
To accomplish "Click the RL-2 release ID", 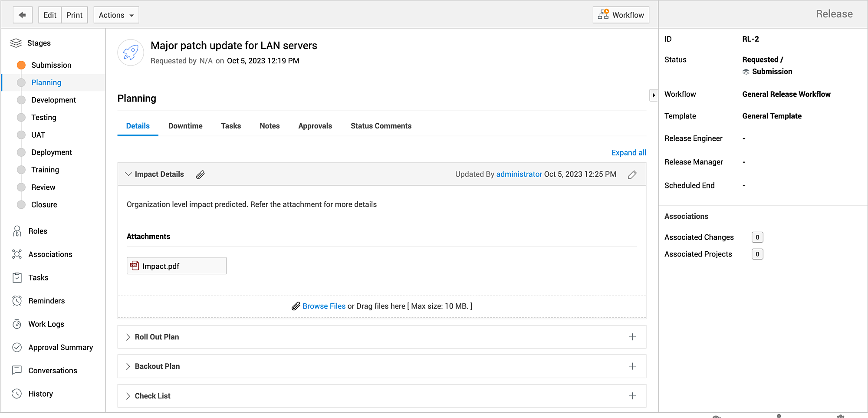I will pyautogui.click(x=750, y=39).
